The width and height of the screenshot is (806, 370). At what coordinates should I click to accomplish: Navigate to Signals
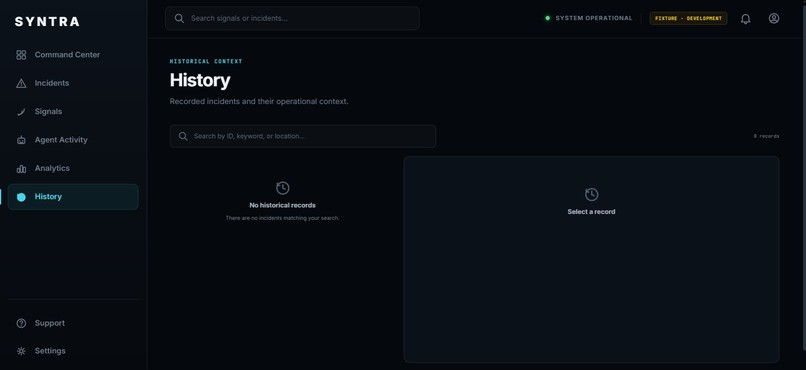[x=73, y=112]
